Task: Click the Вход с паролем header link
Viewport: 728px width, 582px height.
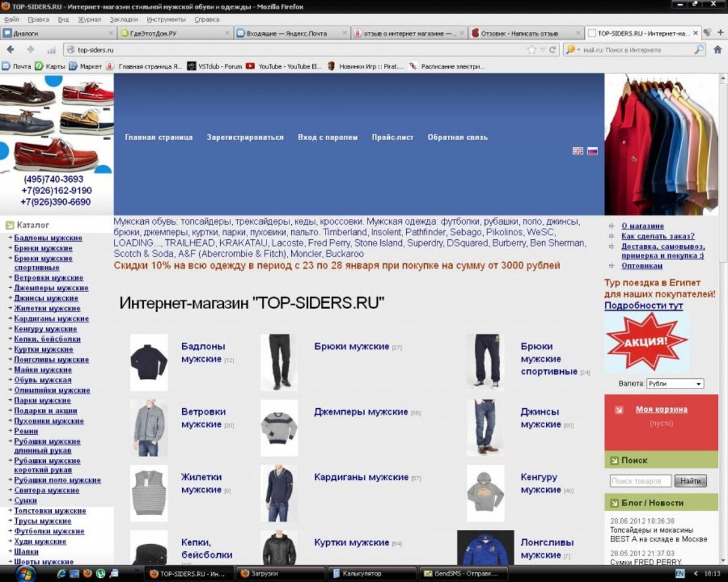Action: 328,137
